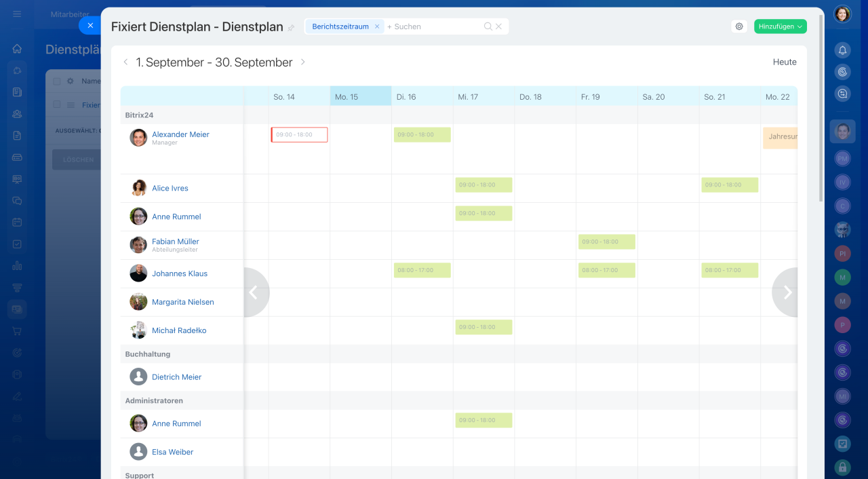Select the Di. 16 day header
868x479 pixels.
pyautogui.click(x=422, y=96)
